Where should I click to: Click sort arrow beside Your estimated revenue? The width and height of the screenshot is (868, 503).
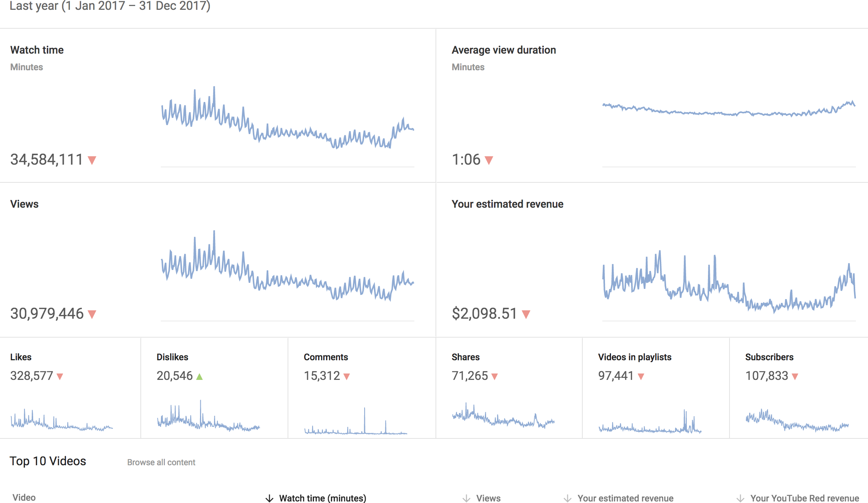coord(567,498)
